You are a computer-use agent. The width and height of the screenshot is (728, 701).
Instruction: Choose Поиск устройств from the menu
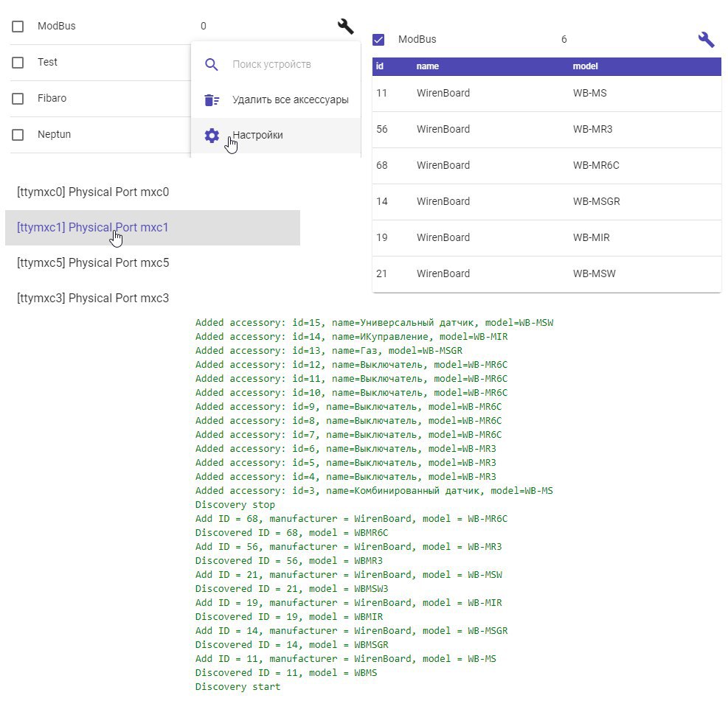[x=276, y=64]
